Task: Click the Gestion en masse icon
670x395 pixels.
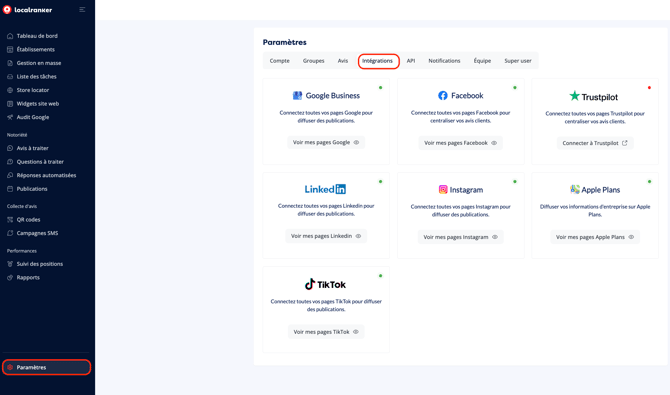Action: [10, 63]
